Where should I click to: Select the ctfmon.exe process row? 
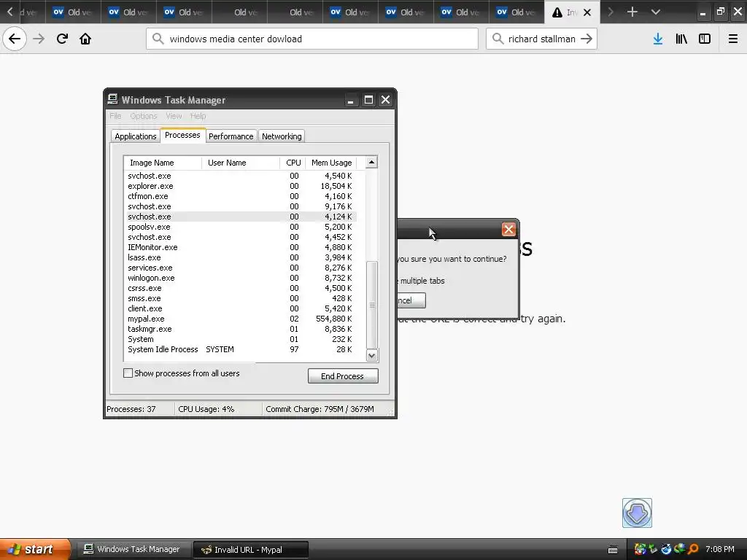click(x=240, y=196)
